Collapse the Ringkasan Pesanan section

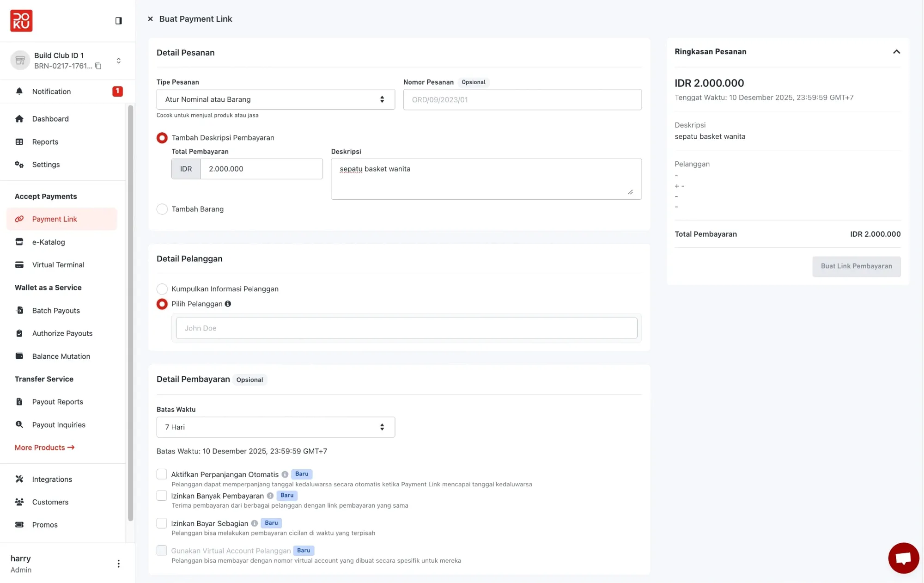tap(896, 52)
